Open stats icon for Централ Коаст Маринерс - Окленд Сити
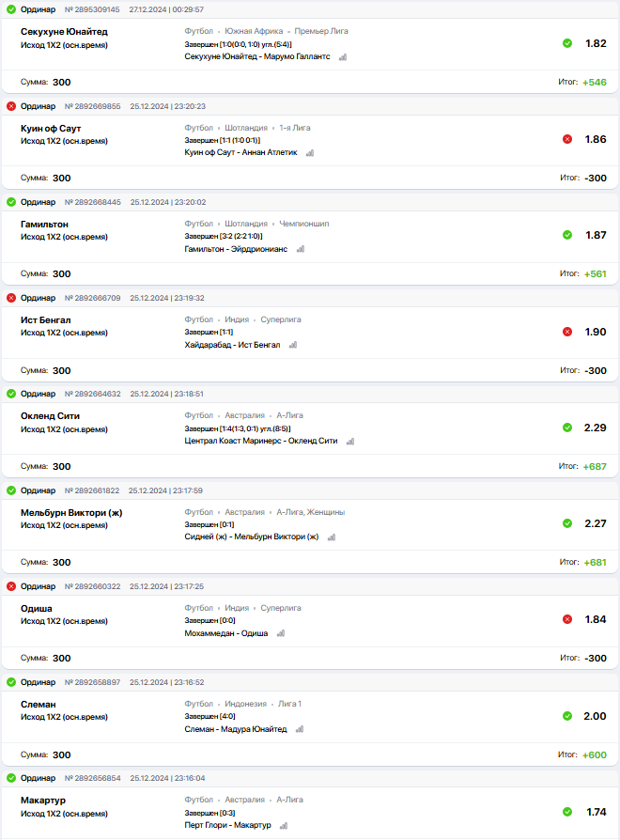This screenshot has height=840, width=620. [349, 441]
